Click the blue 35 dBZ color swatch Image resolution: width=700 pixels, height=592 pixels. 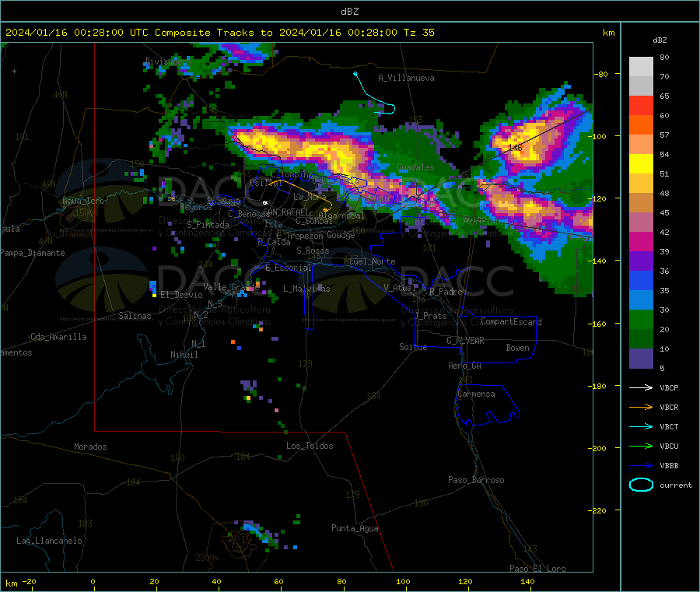click(641, 280)
